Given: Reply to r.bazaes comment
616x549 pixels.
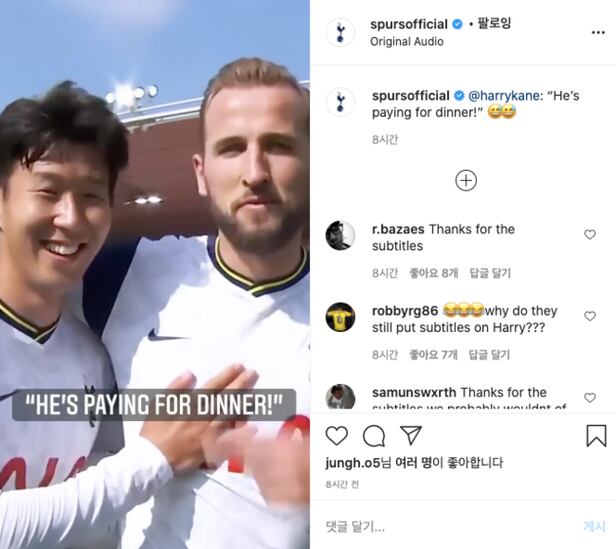Looking at the screenshot, I should tap(490, 273).
